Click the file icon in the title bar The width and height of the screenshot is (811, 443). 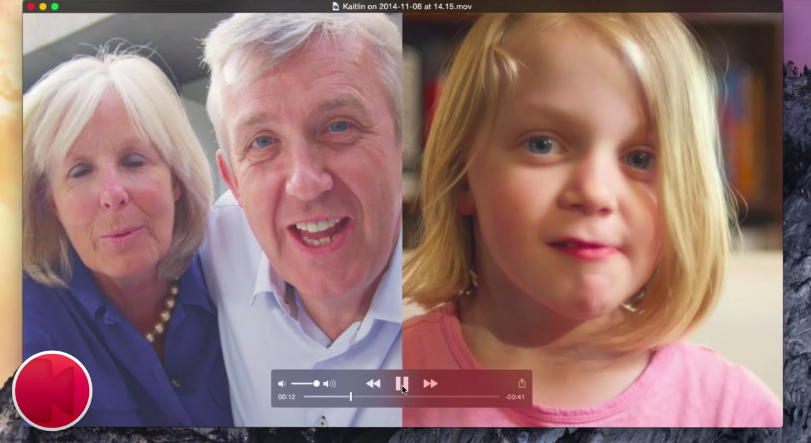(x=335, y=6)
